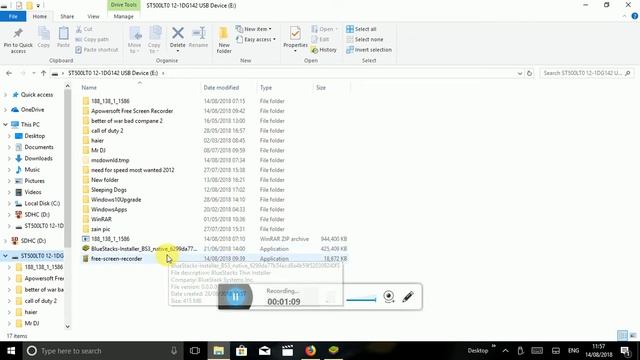
Task: Click the History ribbon command
Action: tap(324, 49)
